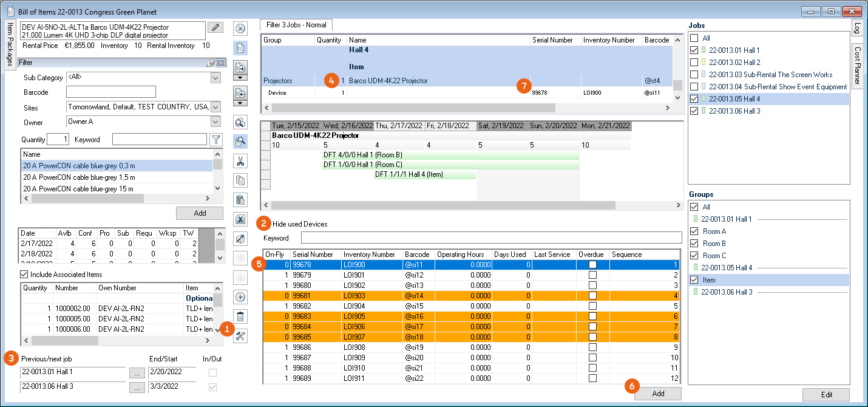Image resolution: width=868 pixels, height=407 pixels.
Task: Click the funnel filter icon next to Keyword
Action: [x=215, y=140]
